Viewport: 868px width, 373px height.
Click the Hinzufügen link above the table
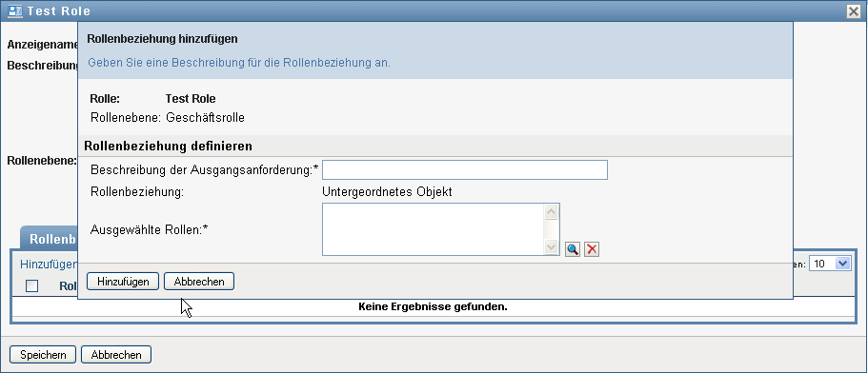click(x=49, y=265)
